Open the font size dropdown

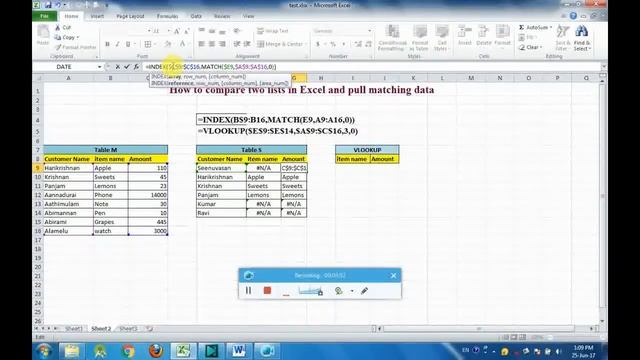point(168,31)
